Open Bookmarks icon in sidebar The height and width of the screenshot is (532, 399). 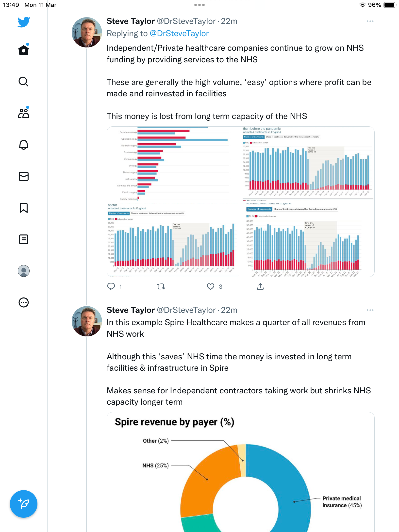[x=24, y=208]
